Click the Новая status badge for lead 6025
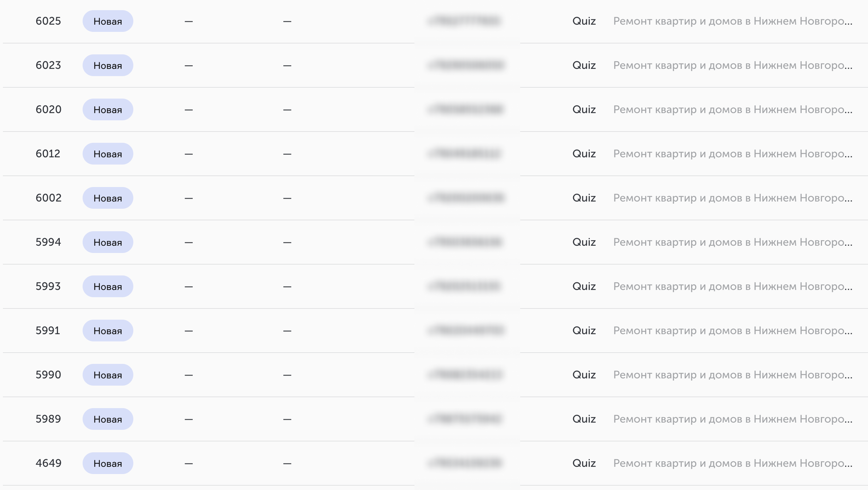 (108, 21)
